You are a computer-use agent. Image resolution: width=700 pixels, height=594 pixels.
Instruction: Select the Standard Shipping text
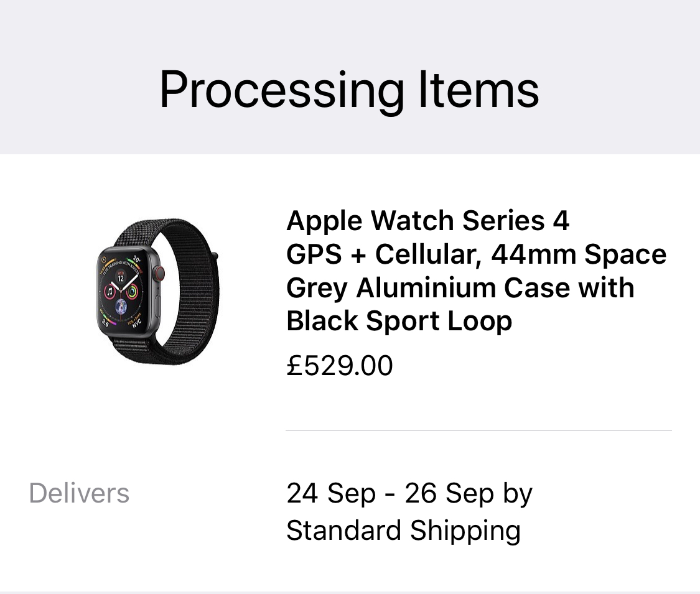coord(403,531)
